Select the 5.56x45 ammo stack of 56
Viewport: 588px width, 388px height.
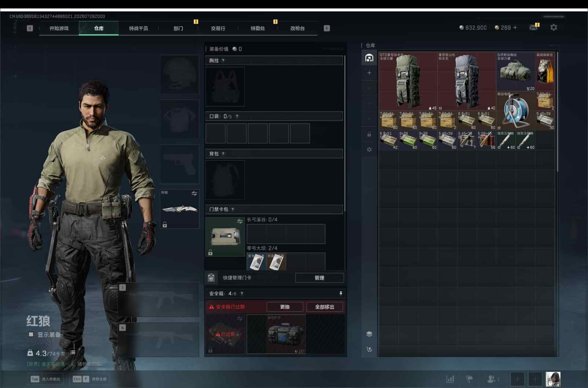tap(486, 140)
